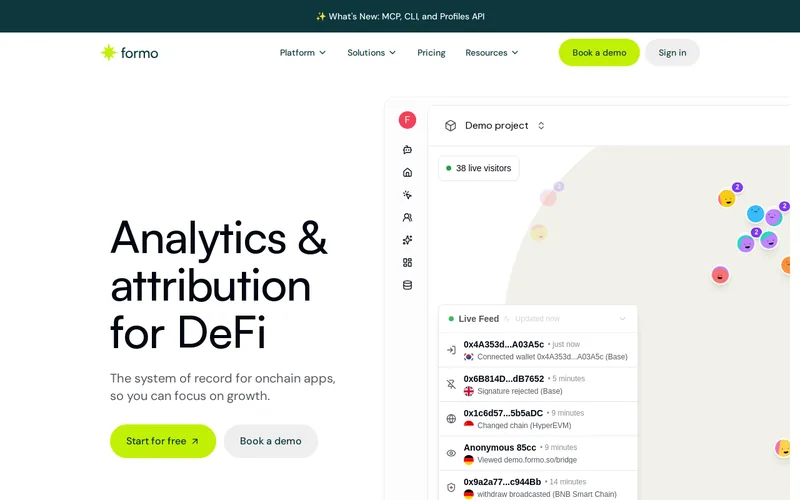Screen dimensions: 800x500
Task: Click the Start for free button
Action: click(x=163, y=441)
